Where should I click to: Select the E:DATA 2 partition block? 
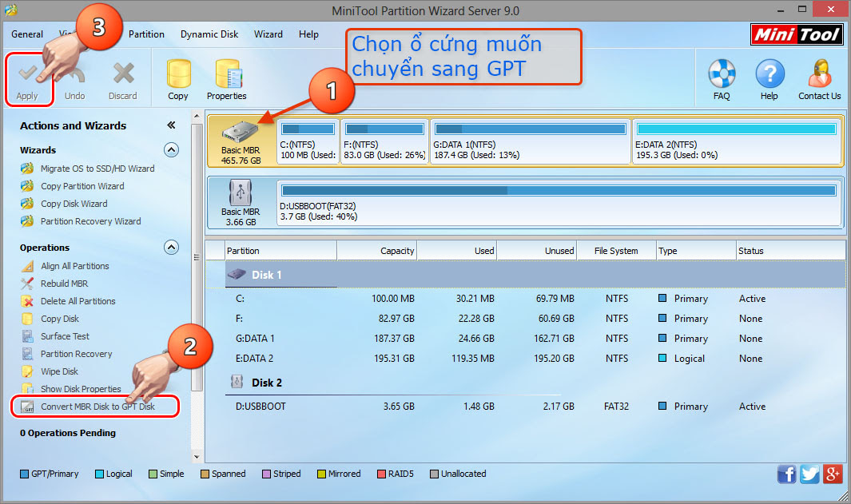coord(737,141)
